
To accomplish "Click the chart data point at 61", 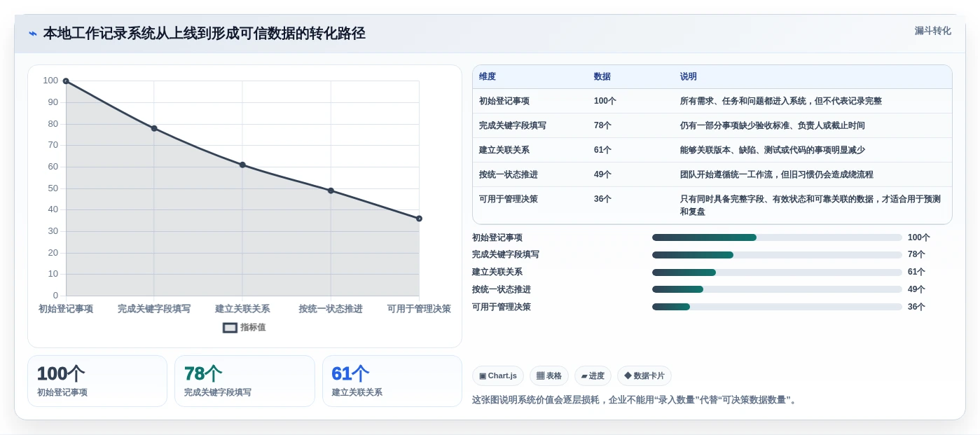I will click(x=242, y=165).
